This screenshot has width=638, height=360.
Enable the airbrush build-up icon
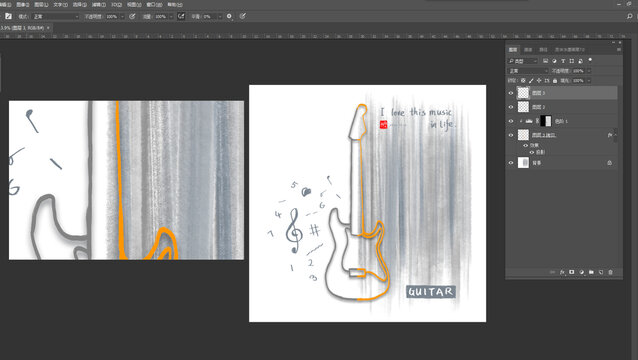click(181, 16)
